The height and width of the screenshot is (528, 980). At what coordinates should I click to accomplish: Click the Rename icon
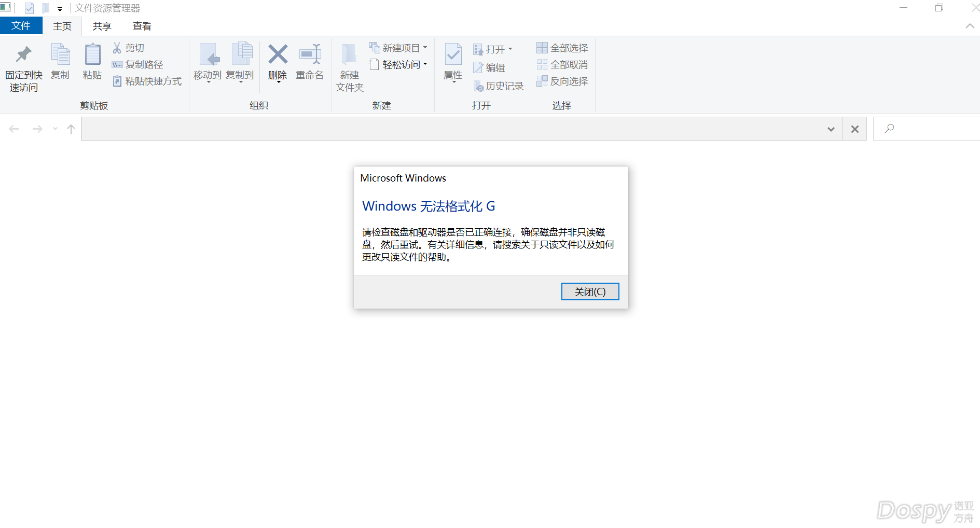pos(310,54)
